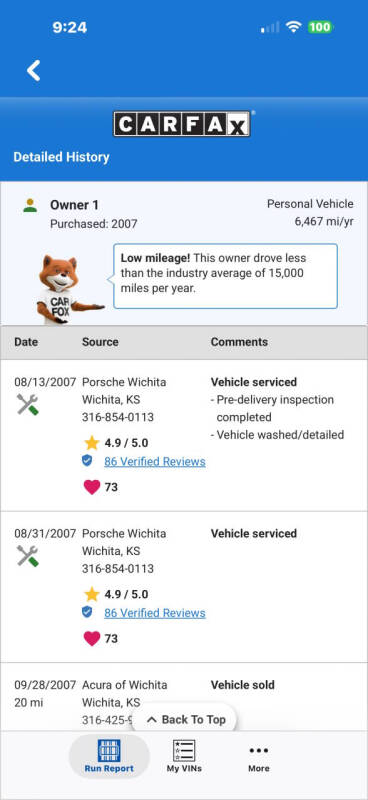Tap the CARFAX logo
Image resolution: width=368 pixels, height=800 pixels.
182,124
